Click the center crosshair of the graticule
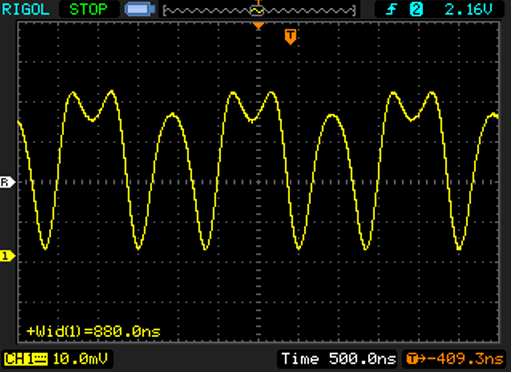Screen dimensions: 512x373 pos(258,182)
